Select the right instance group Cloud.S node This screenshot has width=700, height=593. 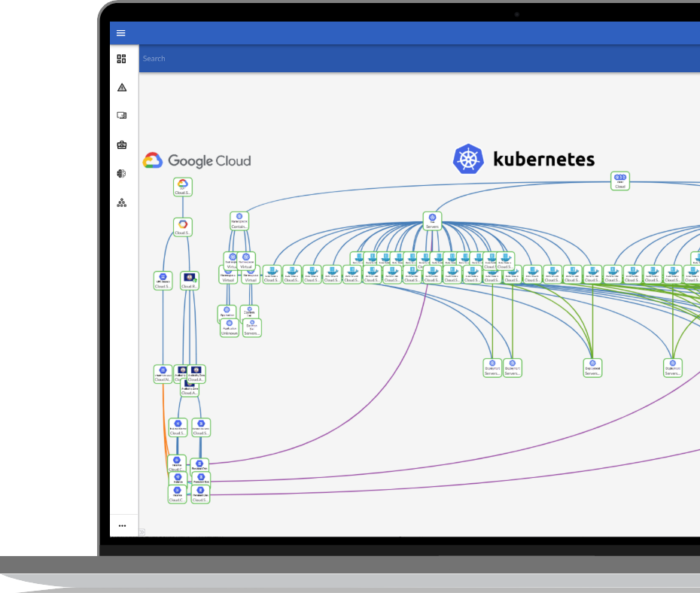coord(201,427)
